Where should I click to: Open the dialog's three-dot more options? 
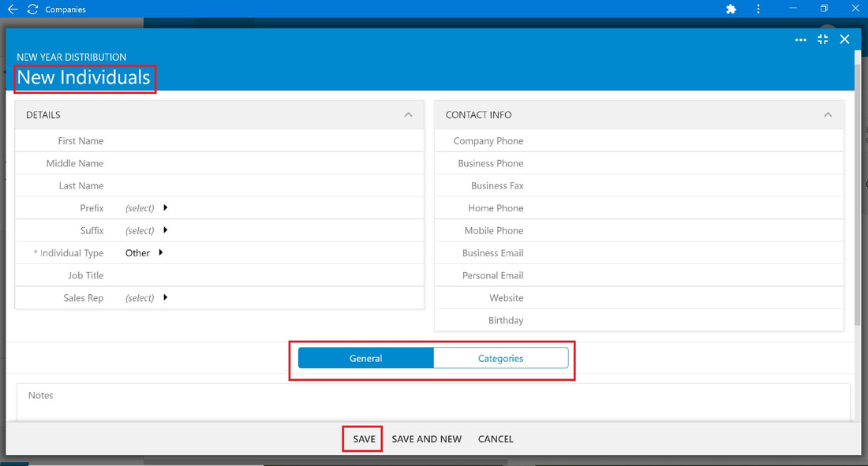tap(800, 40)
